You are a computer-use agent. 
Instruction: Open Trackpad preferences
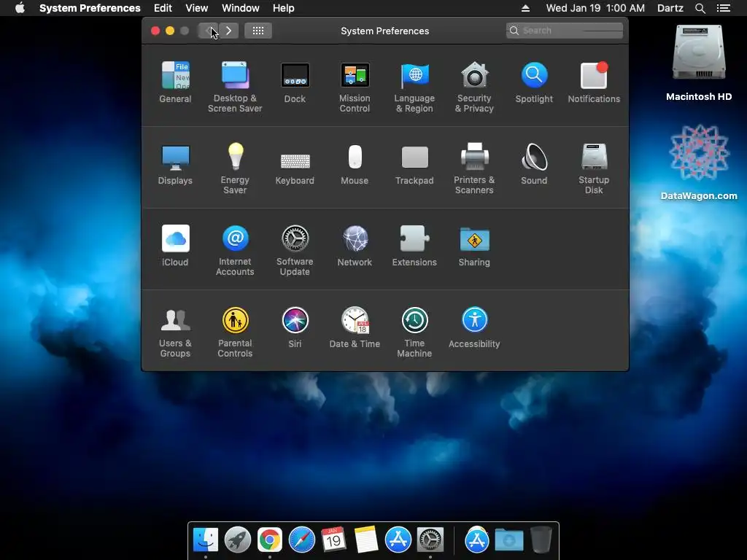414,164
